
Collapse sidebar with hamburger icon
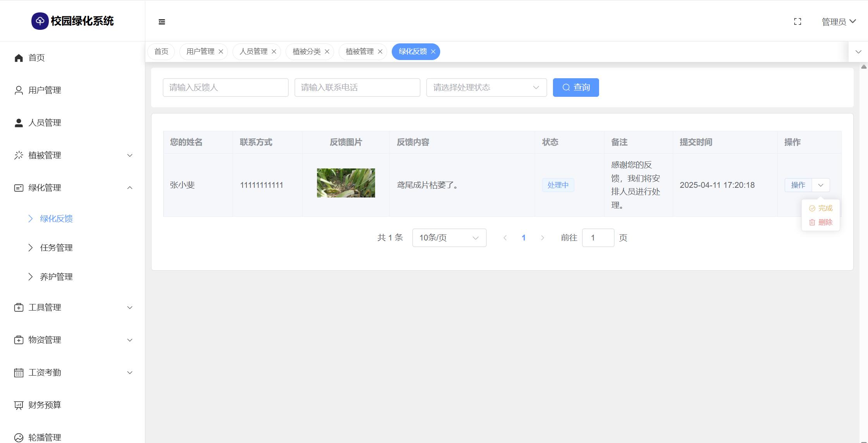[x=162, y=22]
